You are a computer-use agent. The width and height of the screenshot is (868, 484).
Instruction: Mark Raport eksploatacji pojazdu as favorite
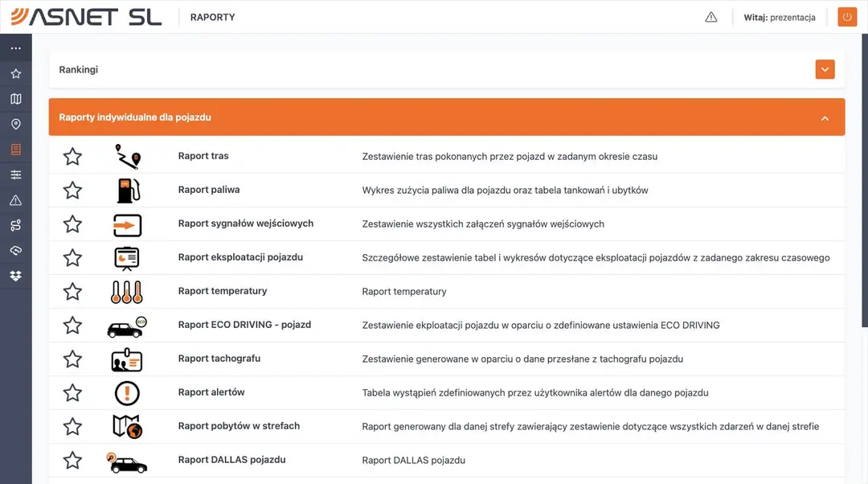pyautogui.click(x=72, y=258)
